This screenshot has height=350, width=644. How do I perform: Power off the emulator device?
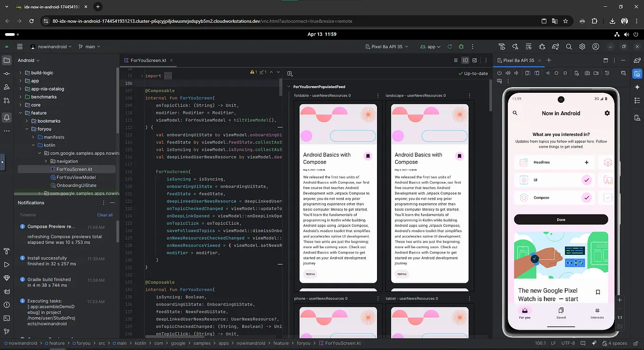click(x=499, y=73)
